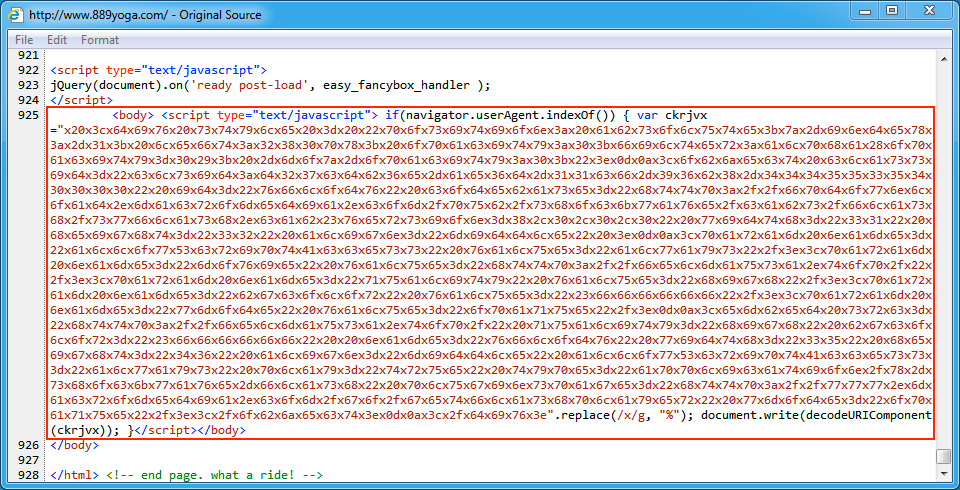960x490 pixels.
Task: Click the '.replace(/x/g, "%")' code
Action: click(625, 416)
